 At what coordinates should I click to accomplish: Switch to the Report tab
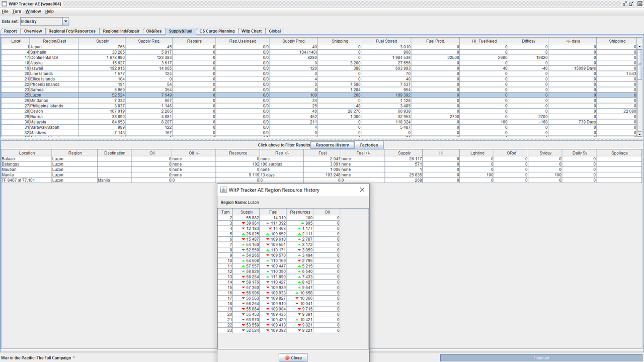click(11, 31)
